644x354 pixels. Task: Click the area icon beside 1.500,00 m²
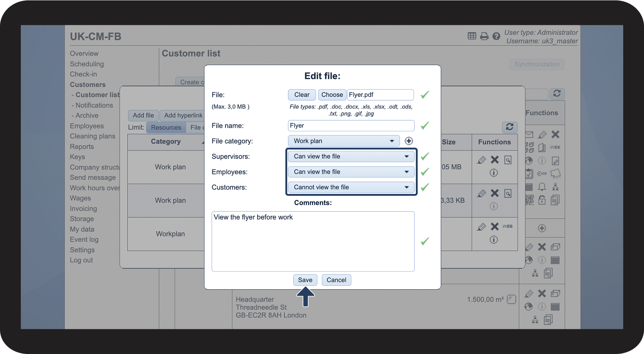(x=511, y=299)
